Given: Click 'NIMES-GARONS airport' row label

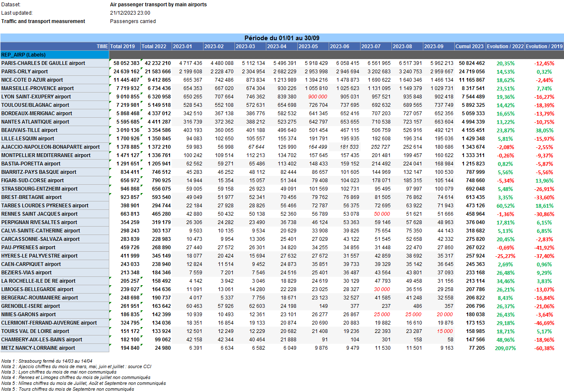Looking at the screenshot, I should (x=54, y=315).
